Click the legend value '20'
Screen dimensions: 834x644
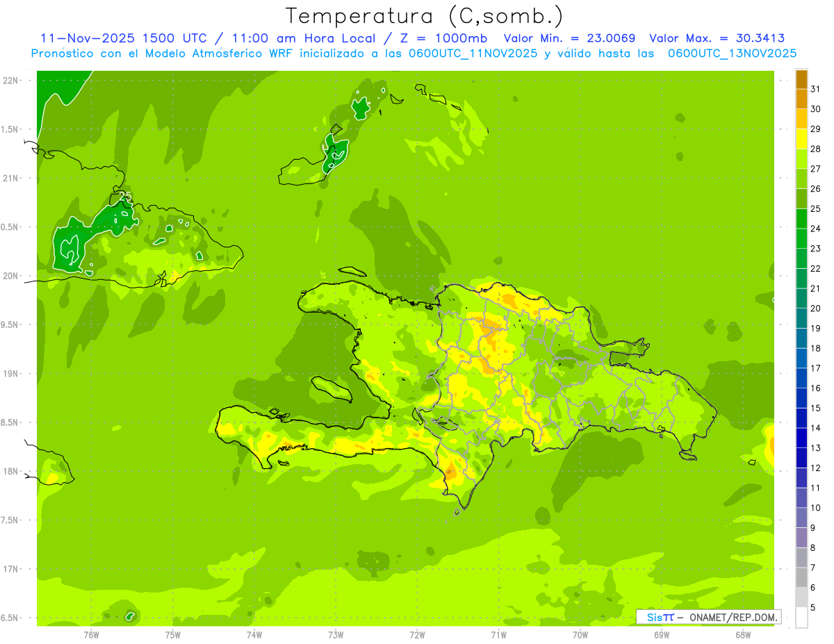point(815,308)
